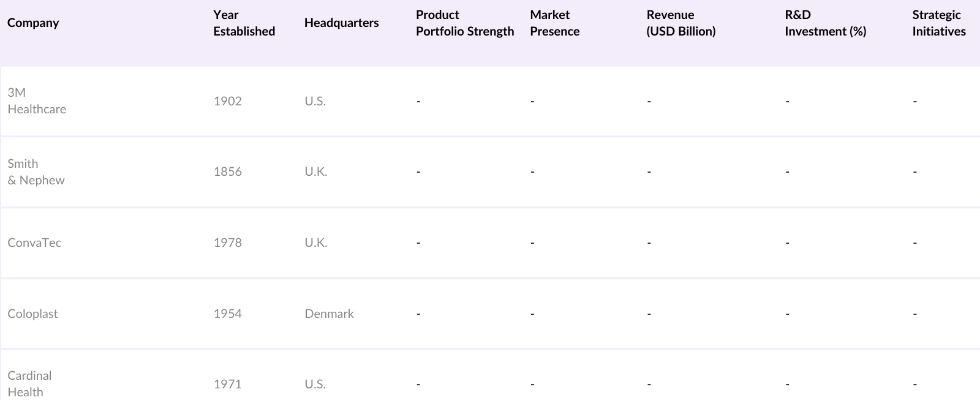This screenshot has height=400, width=980.
Task: Select the ConvaTec row name
Action: pos(34,243)
